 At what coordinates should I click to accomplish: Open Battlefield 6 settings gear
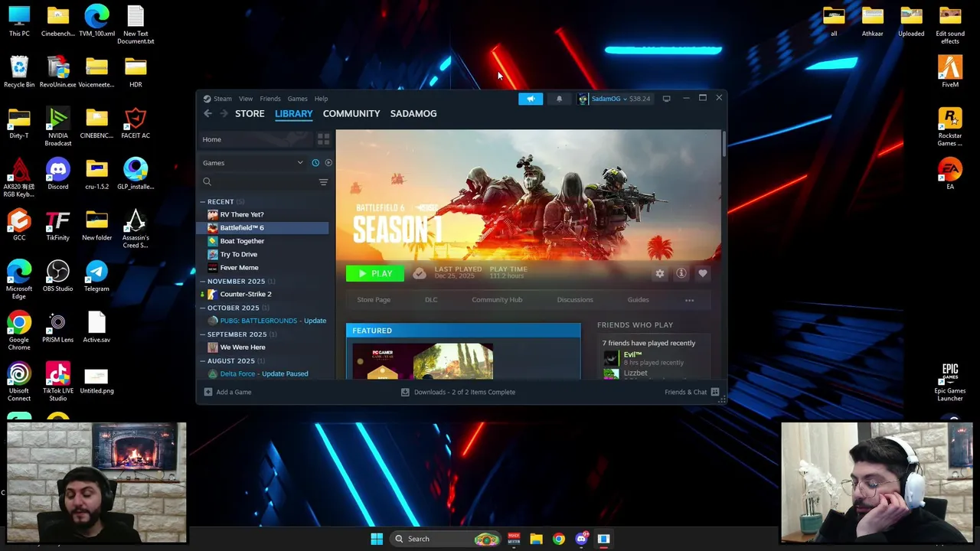point(660,273)
